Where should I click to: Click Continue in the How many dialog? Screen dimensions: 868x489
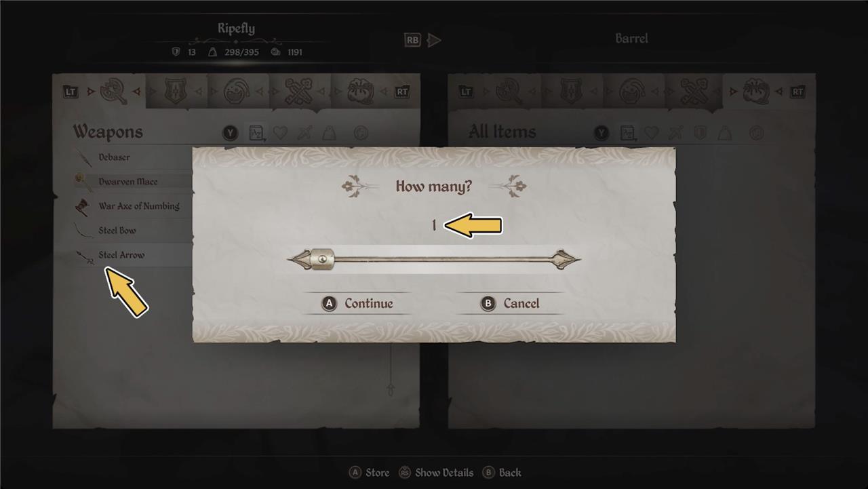[358, 304]
